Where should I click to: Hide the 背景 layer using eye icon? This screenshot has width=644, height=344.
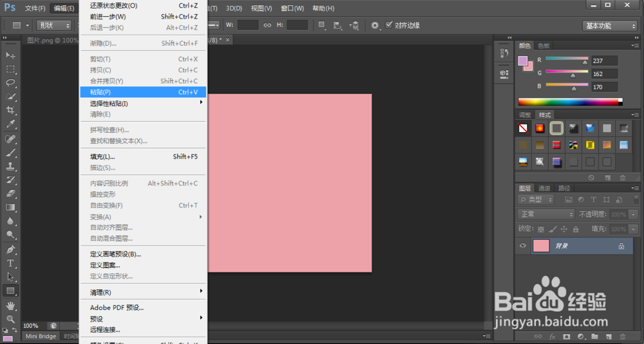tap(523, 246)
